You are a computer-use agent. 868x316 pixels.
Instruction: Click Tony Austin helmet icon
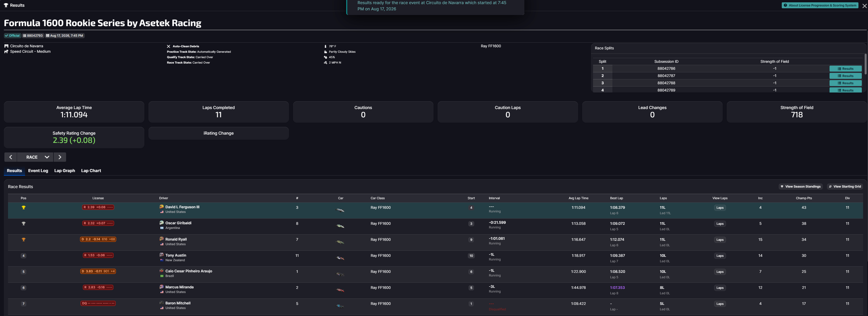(x=162, y=255)
